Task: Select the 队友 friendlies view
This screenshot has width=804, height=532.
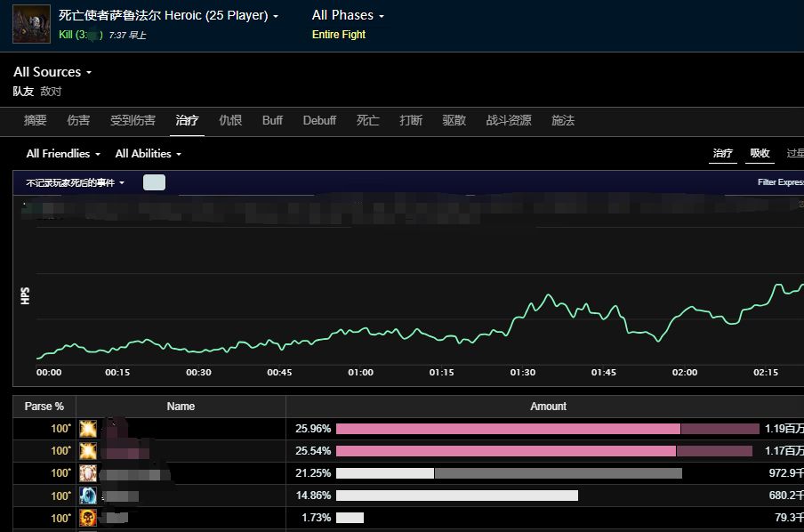Action: [x=23, y=92]
